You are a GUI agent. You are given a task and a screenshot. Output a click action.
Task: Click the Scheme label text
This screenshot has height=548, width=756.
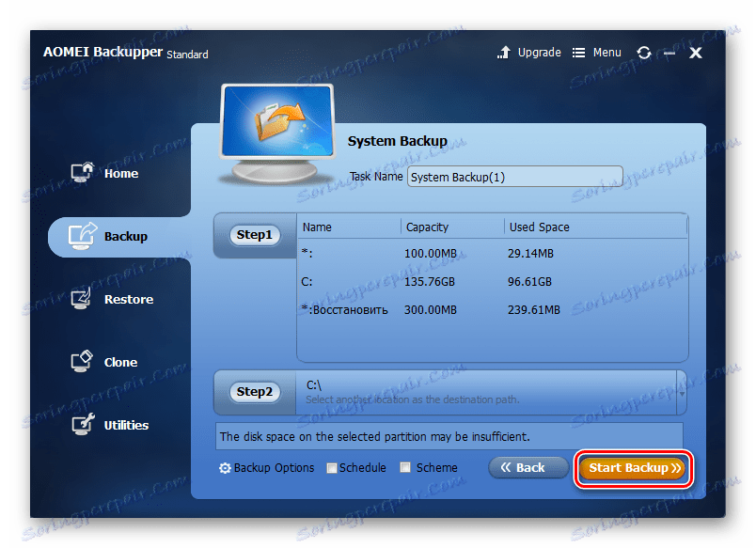tap(437, 468)
